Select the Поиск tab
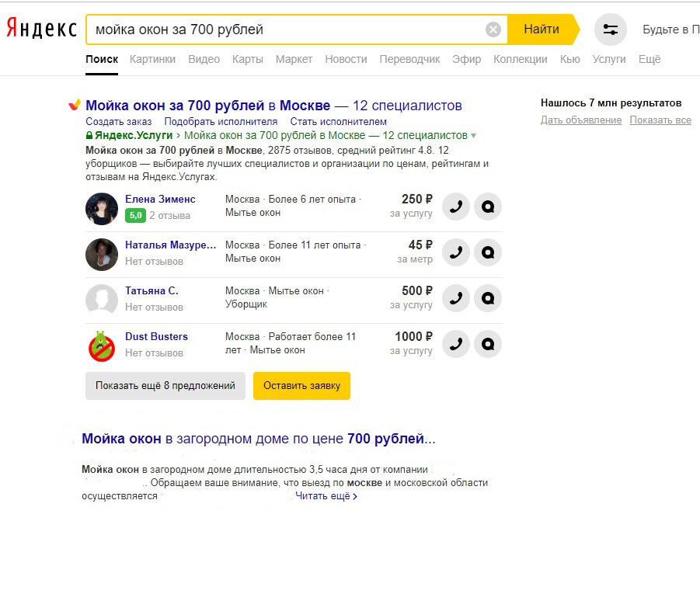 [x=102, y=59]
